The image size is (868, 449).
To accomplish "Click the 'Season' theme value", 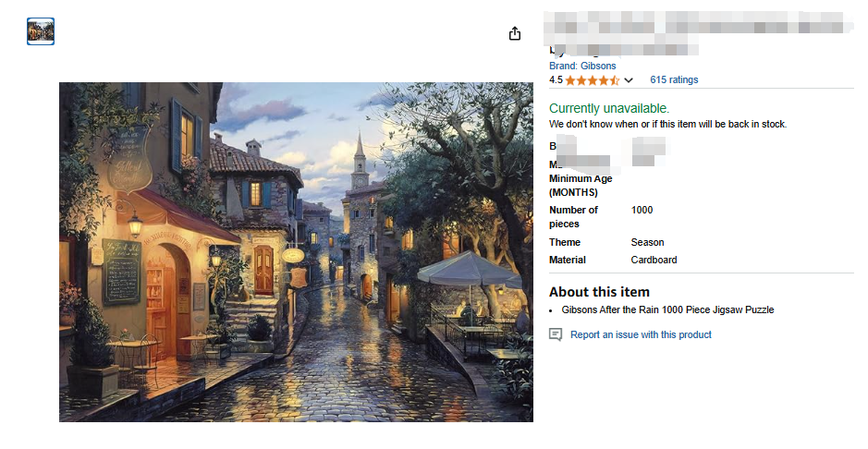I will tap(647, 242).
